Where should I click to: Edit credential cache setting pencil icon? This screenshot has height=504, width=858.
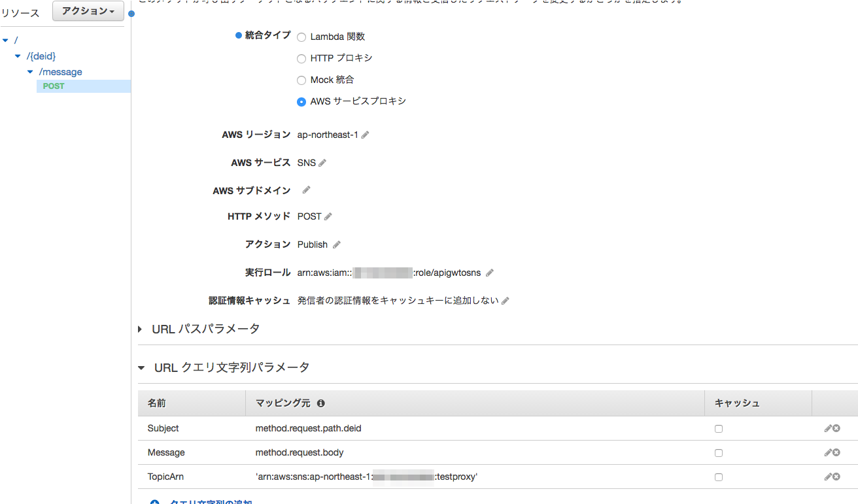[505, 301]
